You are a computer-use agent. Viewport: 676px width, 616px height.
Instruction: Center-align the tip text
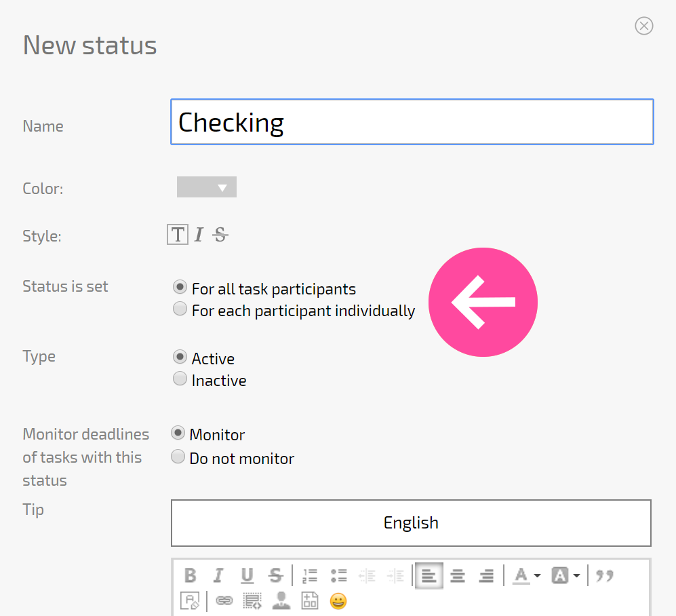click(458, 575)
